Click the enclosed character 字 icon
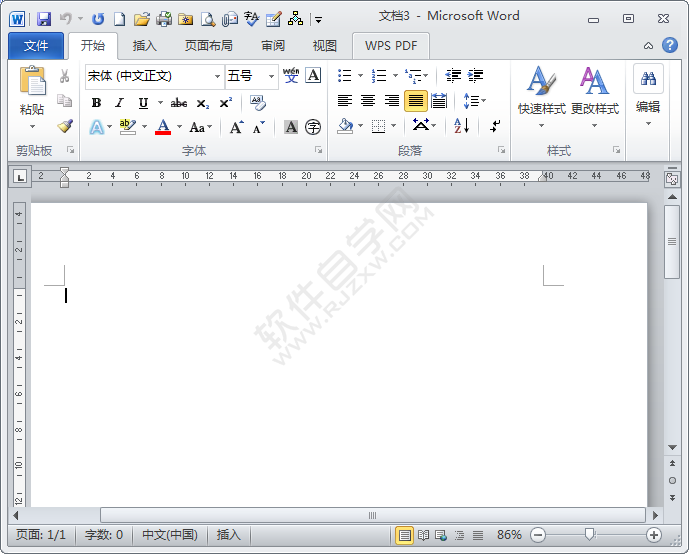689x554 pixels. 313,127
